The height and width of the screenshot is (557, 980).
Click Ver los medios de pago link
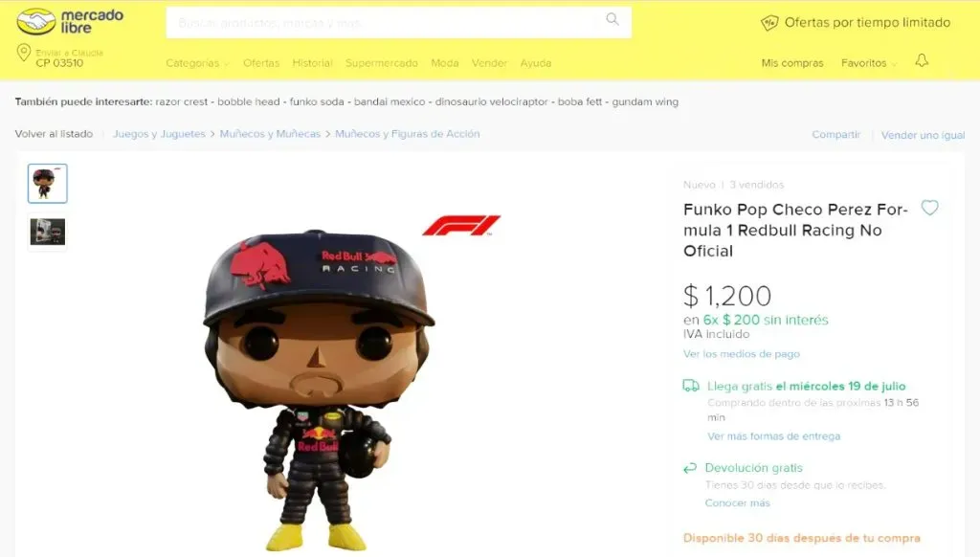pos(742,354)
